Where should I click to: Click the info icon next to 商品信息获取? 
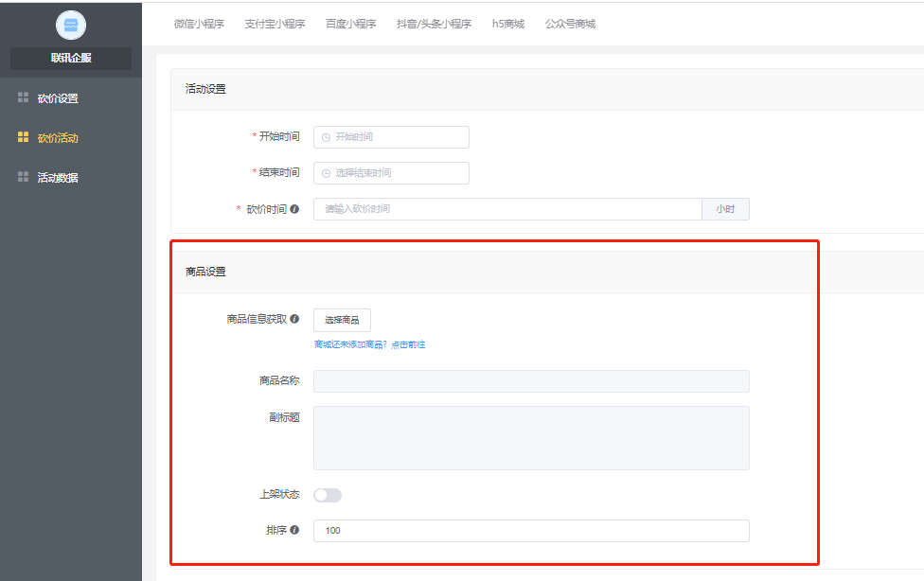point(294,319)
